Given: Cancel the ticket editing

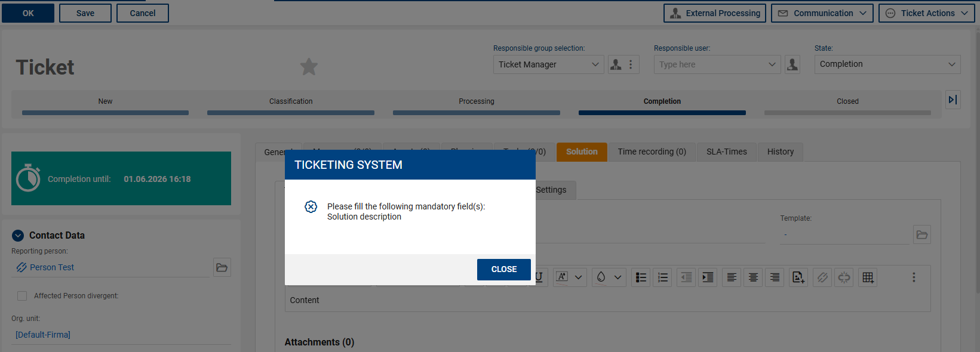Looking at the screenshot, I should pyautogui.click(x=143, y=13).
